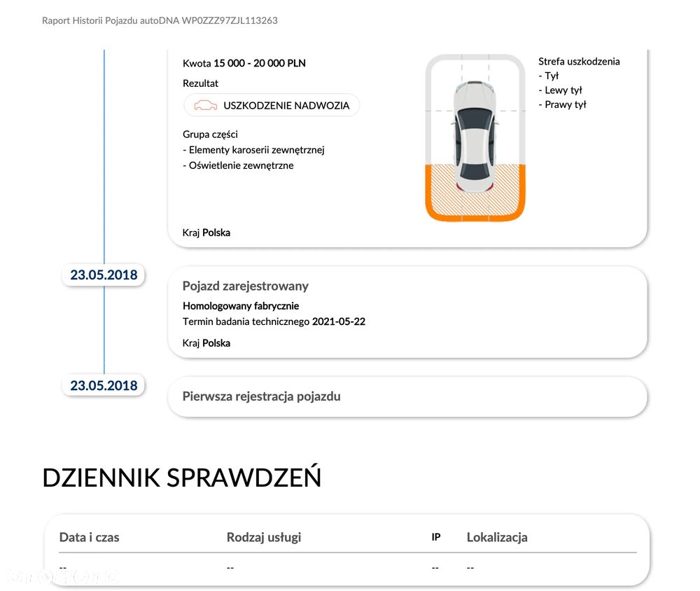
Task: Click the inspection deadline date 2021-05-22
Action: click(339, 321)
